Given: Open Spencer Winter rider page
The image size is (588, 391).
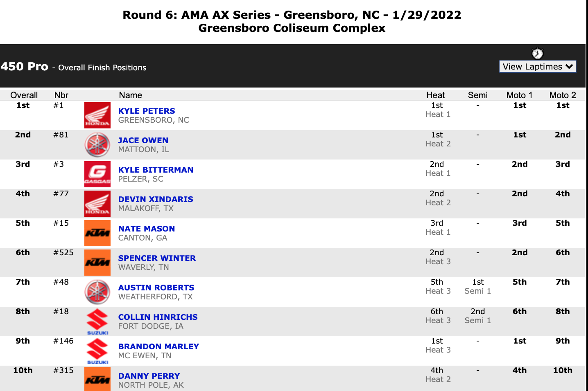Looking at the screenshot, I should coord(157,258).
